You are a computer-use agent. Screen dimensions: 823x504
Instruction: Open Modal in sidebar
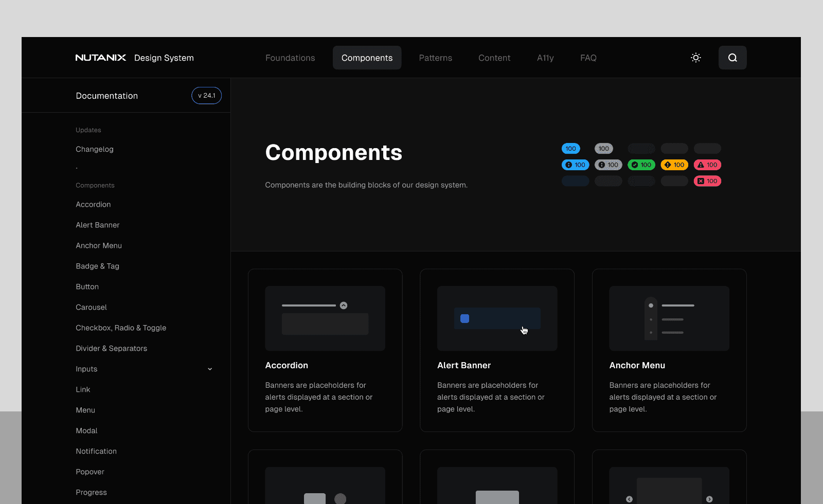pyautogui.click(x=86, y=430)
